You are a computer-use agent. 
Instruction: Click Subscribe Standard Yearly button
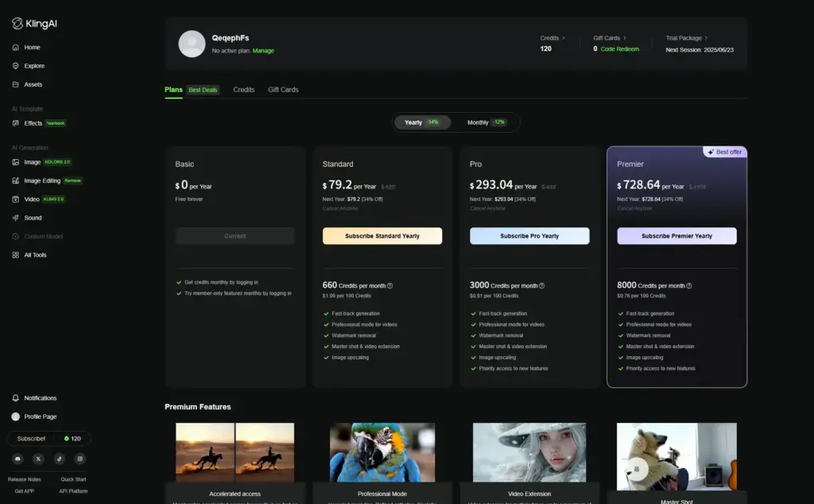point(382,236)
